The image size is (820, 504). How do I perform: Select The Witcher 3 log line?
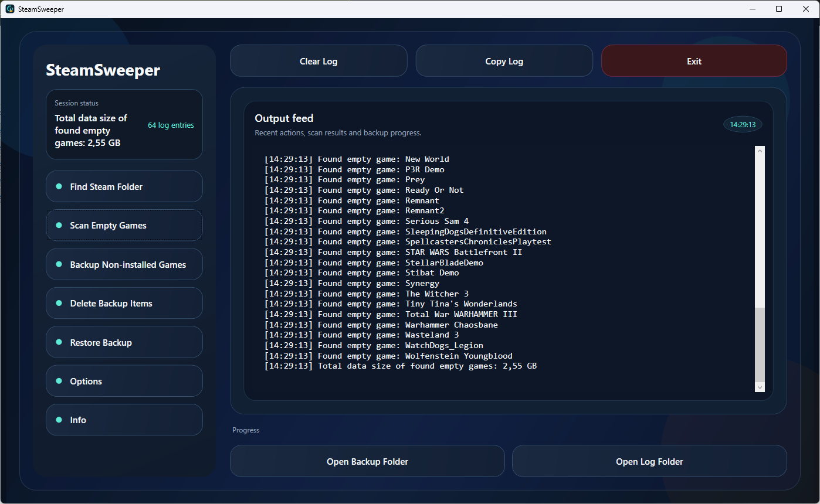pyautogui.click(x=367, y=294)
